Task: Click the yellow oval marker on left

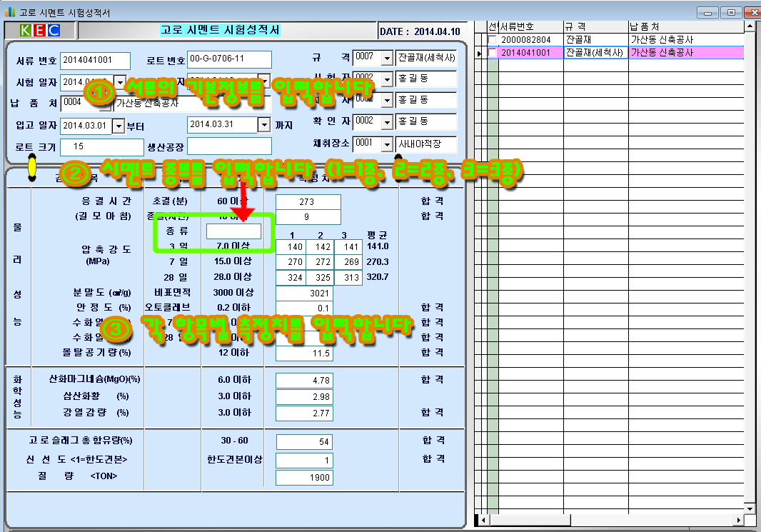Action: pos(31,166)
